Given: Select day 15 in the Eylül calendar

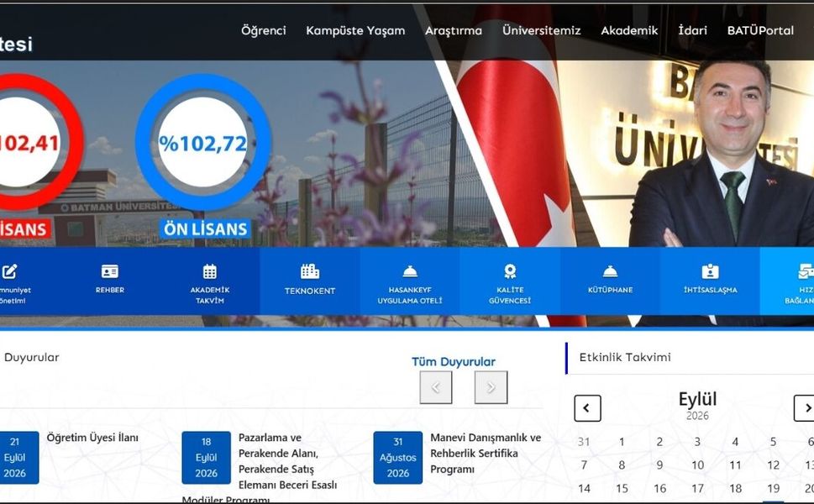Looking at the screenshot, I should [x=622, y=489].
